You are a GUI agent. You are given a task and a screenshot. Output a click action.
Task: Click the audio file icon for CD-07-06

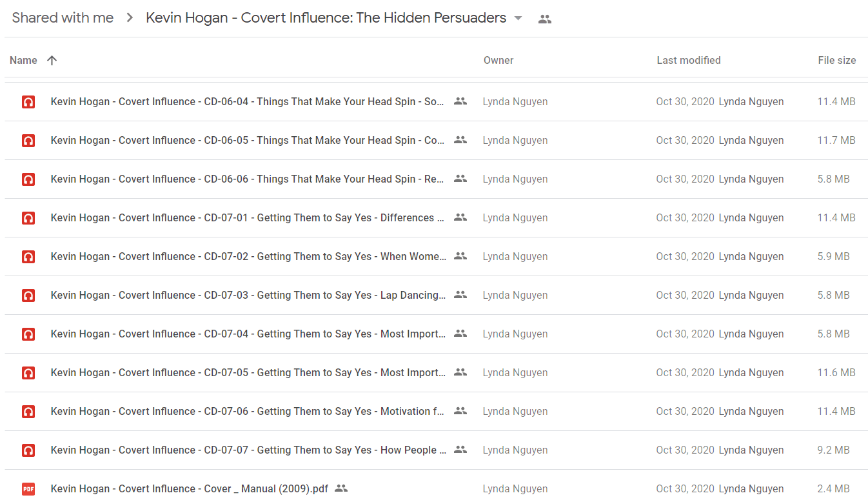(28, 411)
